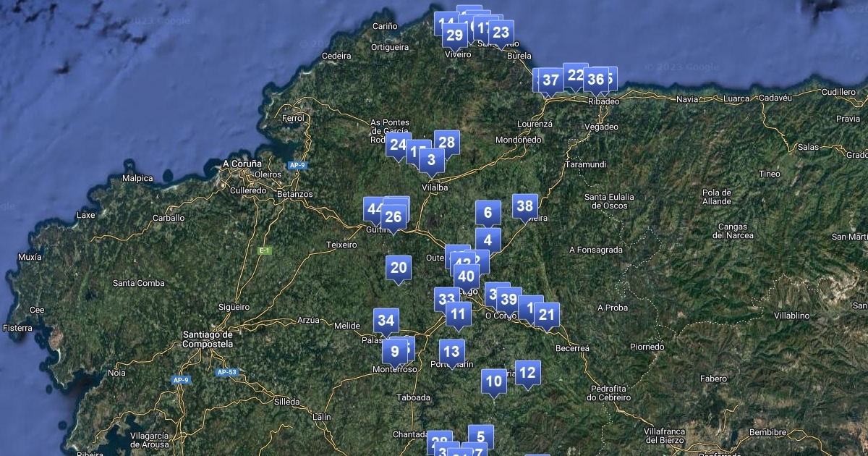868x456 pixels.
Task: Select marker 26 near Guitiriz
Action: click(x=393, y=216)
